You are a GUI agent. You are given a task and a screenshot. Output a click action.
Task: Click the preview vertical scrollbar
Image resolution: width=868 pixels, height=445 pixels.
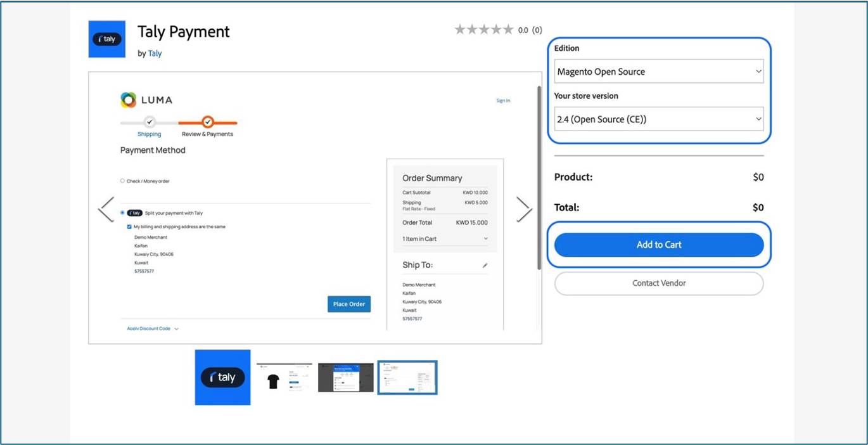tap(539, 177)
